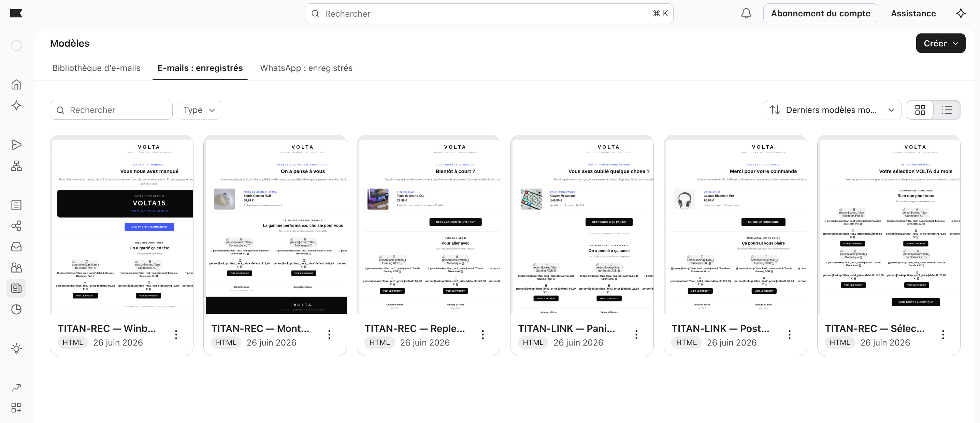This screenshot has height=423, width=980.
Task: Focus the top global Rechercher field
Action: [x=489, y=13]
